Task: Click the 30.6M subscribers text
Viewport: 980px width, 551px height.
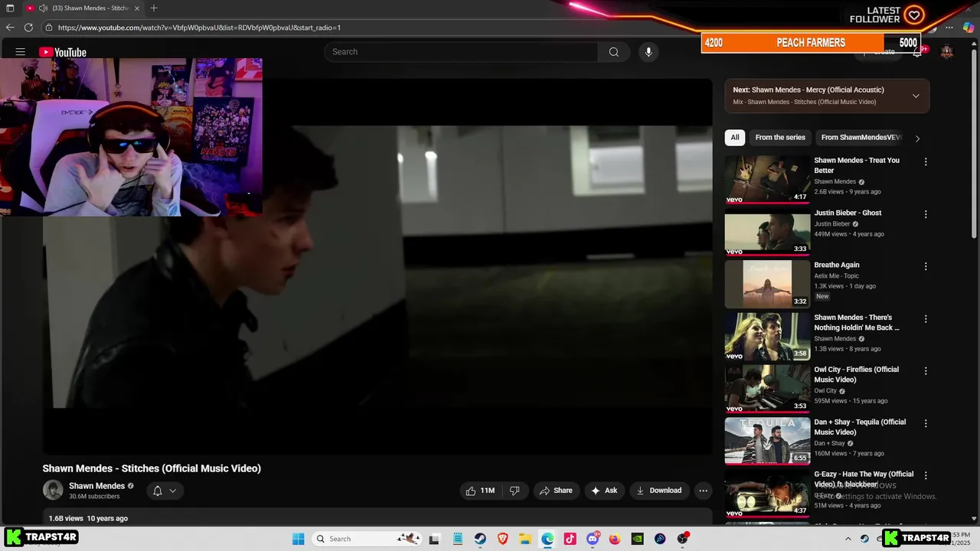Action: coord(94,497)
